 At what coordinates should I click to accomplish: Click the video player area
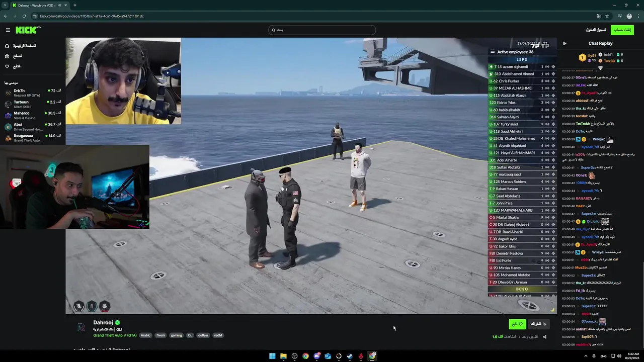point(311,176)
